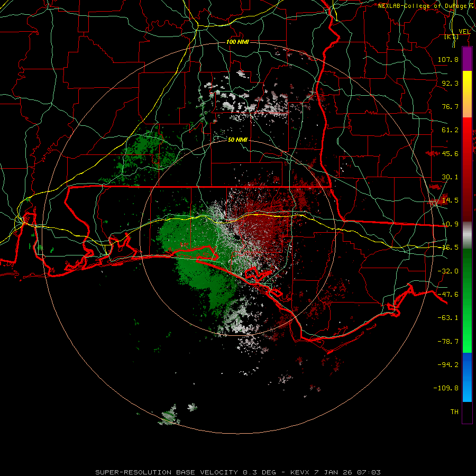Image resolution: width=476 pixels, height=476 pixels.
Task: Click the purple segment of the velocity scale
Action: (x=467, y=59)
